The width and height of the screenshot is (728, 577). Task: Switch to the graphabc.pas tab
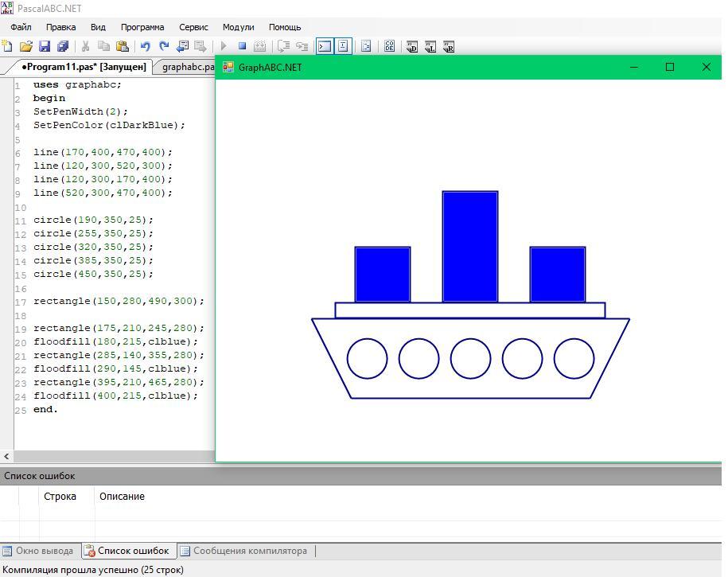(187, 67)
